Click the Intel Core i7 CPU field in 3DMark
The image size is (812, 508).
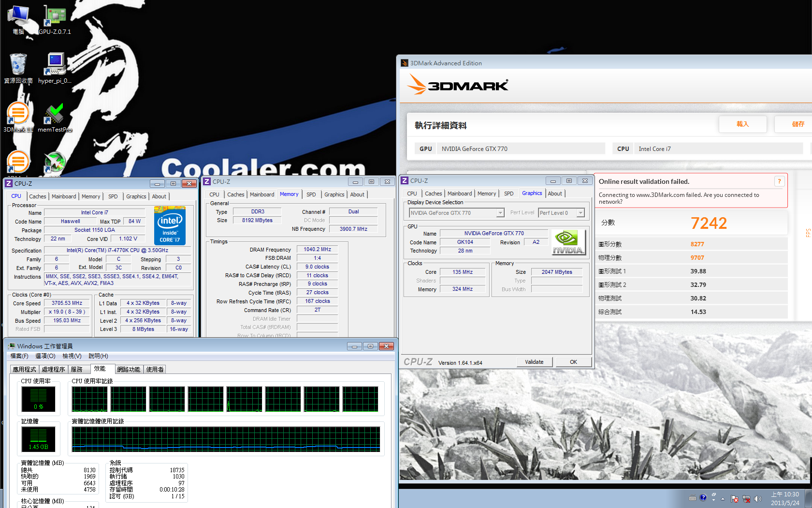pyautogui.click(x=719, y=149)
